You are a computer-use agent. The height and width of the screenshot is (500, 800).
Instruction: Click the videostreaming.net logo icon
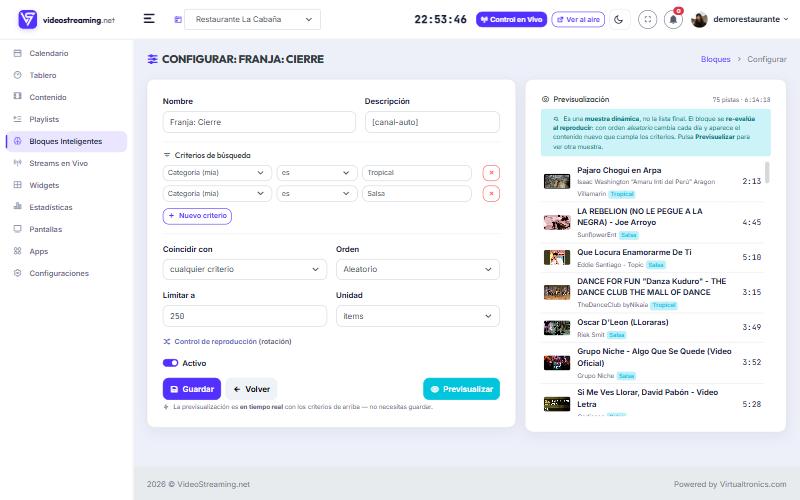pos(28,19)
